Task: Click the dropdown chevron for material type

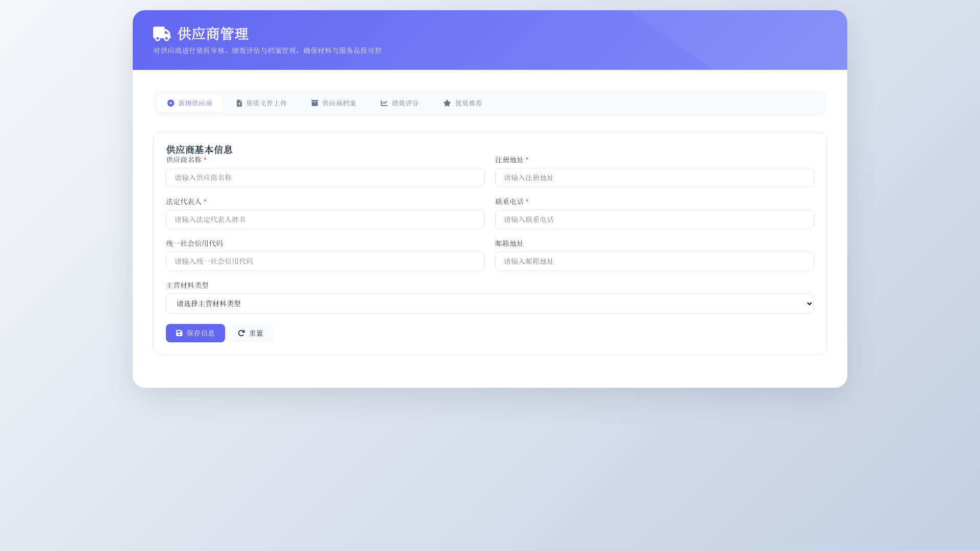Action: coord(808,303)
